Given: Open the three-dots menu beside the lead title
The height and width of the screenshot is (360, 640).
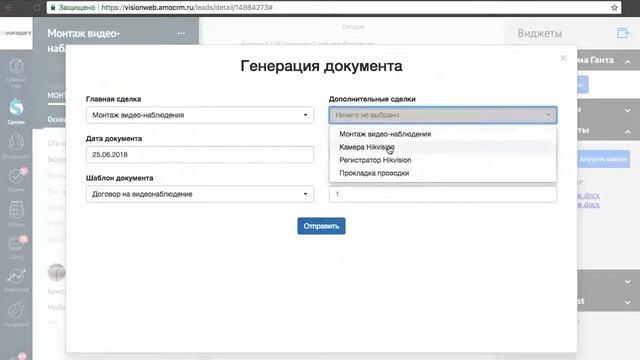Looking at the screenshot, I should click(181, 33).
